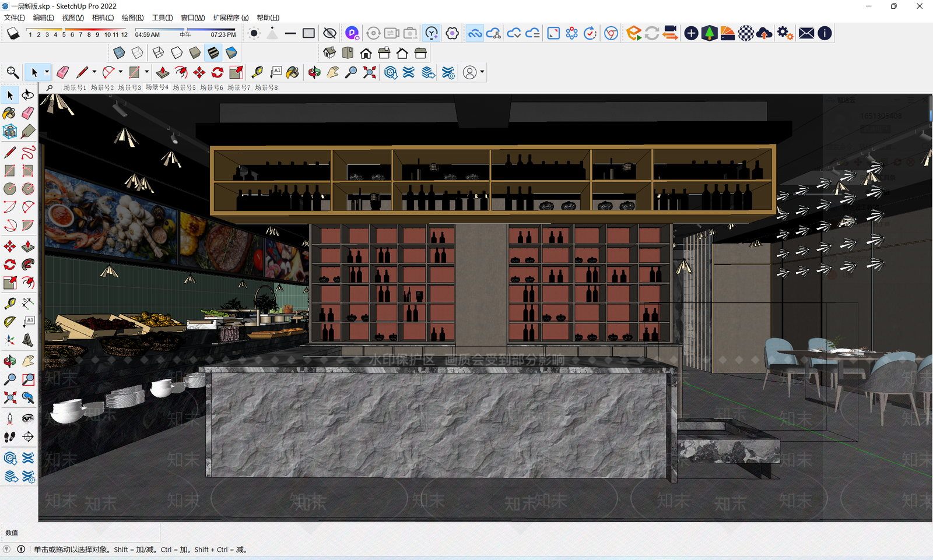Viewport: 933px width, 560px height.
Task: Select the Section Plane tool in left toolbar
Action: (28, 436)
